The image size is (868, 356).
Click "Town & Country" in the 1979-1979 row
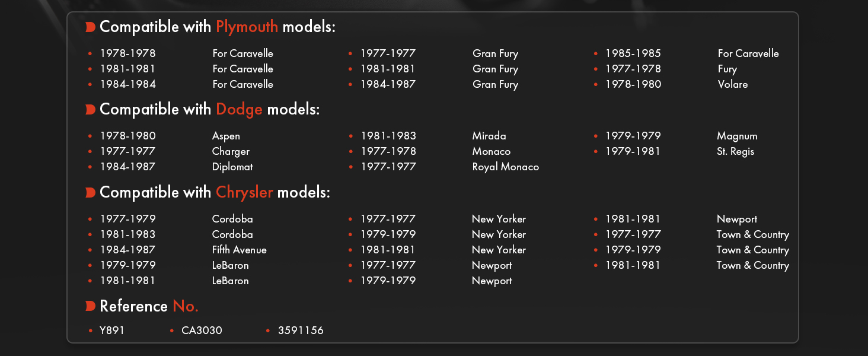(x=753, y=250)
